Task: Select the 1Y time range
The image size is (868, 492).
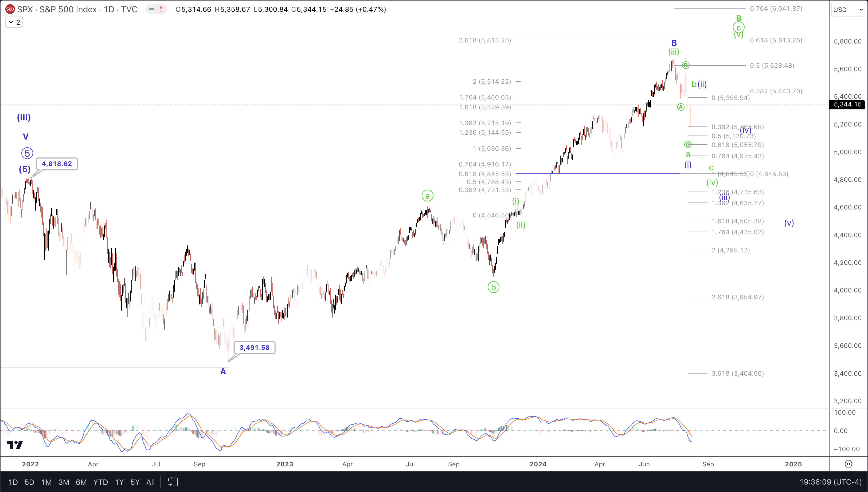Action: point(119,482)
